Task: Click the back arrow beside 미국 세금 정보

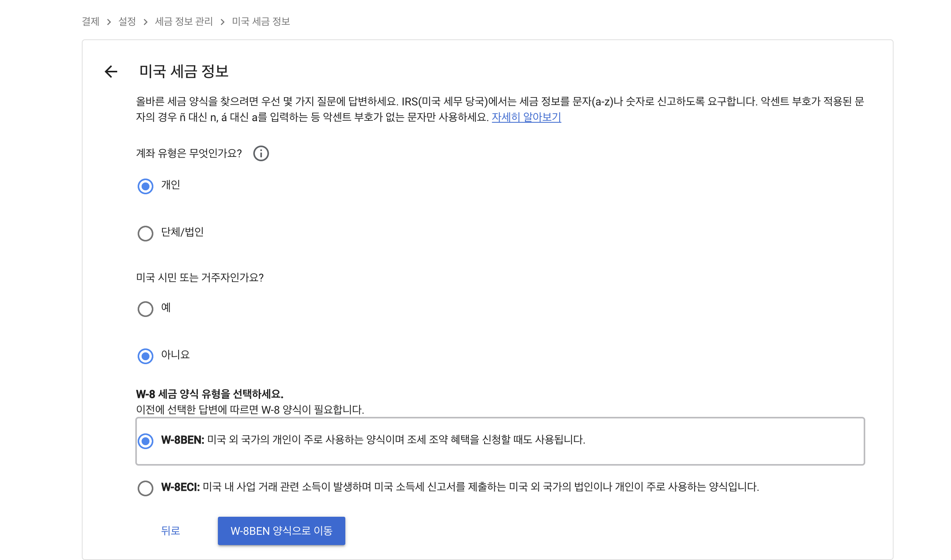Action: tap(111, 72)
